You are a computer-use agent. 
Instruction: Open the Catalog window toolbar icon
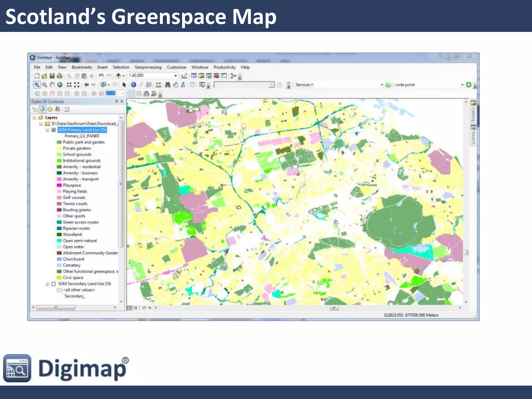point(201,76)
